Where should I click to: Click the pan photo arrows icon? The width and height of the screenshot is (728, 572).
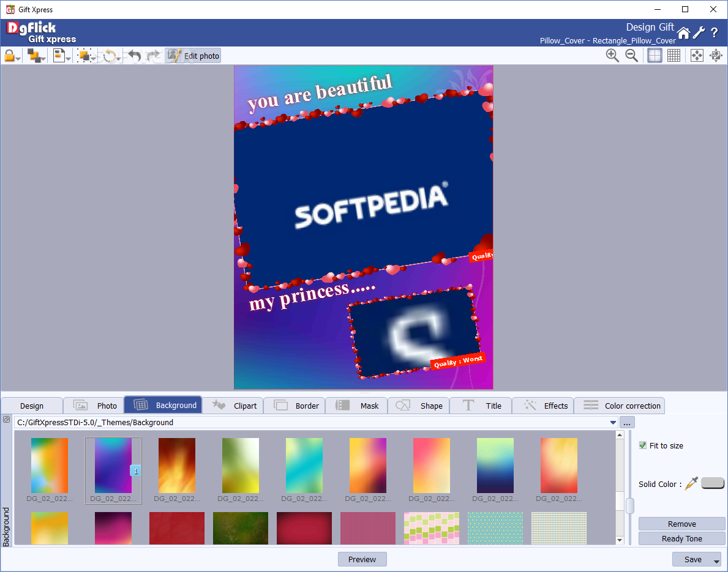click(716, 56)
